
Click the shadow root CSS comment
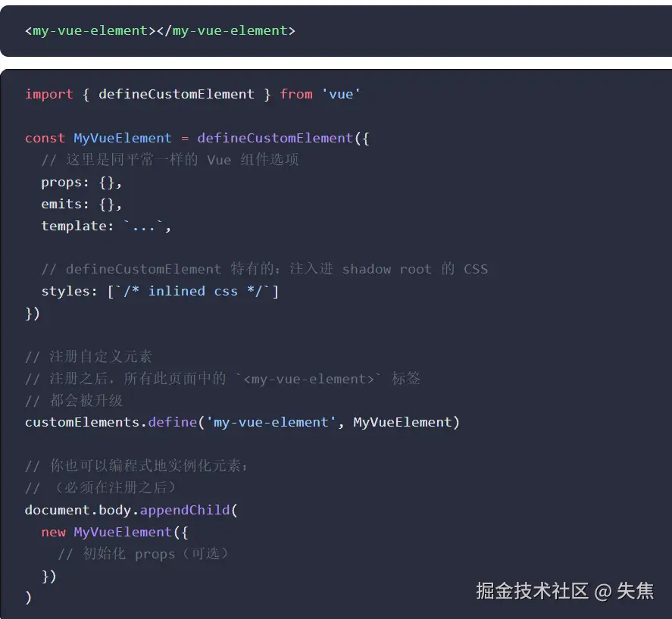point(264,269)
